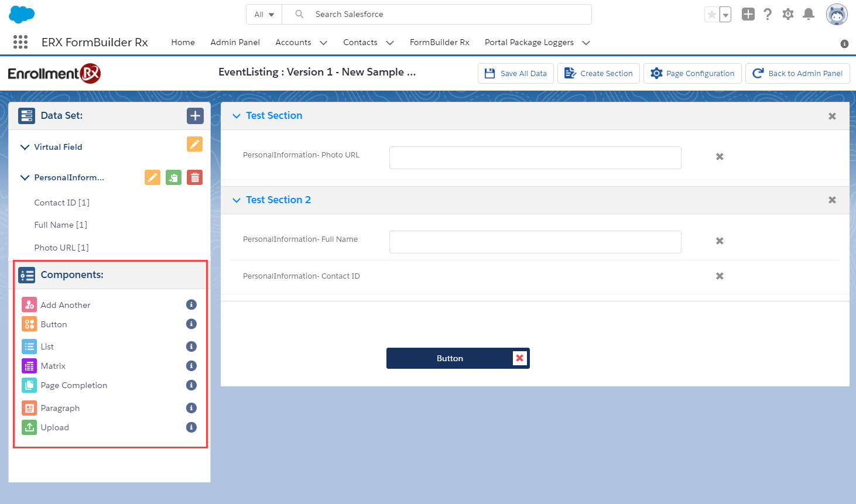Delete the Photo URL field row
This screenshot has width=856, height=504.
click(720, 157)
